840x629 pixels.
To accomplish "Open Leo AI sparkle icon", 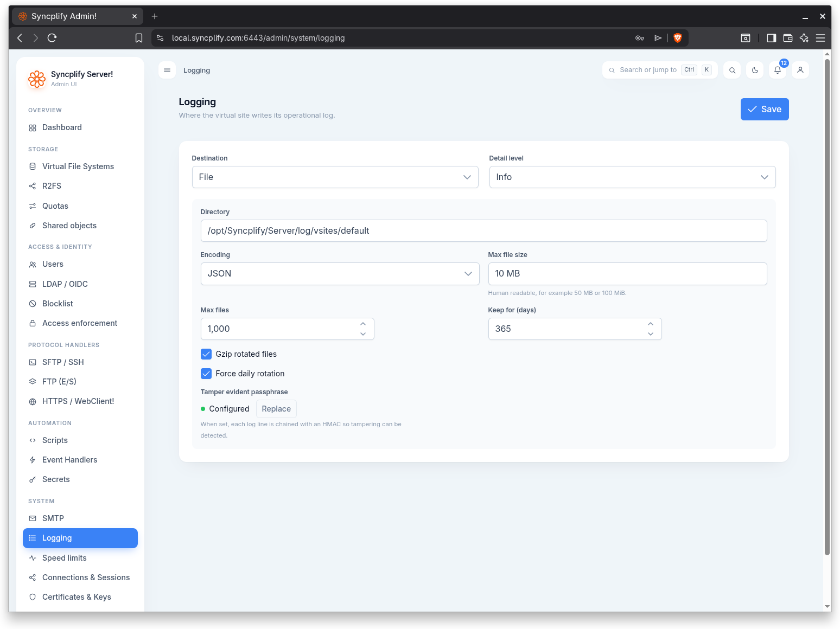I will point(804,38).
